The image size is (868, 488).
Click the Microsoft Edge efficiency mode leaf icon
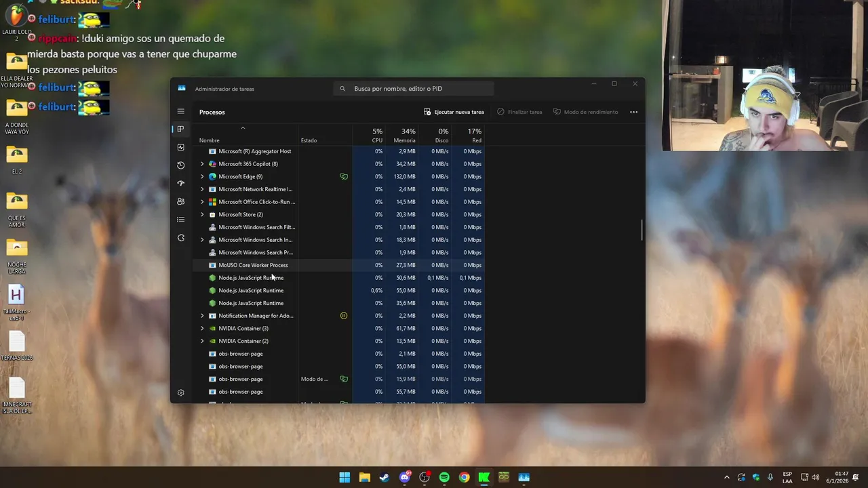[344, 176]
